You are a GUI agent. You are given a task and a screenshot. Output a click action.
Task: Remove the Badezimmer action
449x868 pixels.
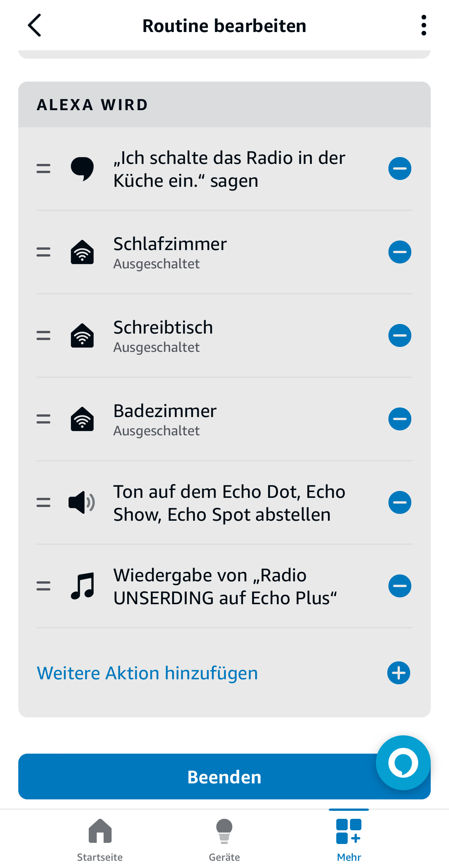[x=399, y=419]
